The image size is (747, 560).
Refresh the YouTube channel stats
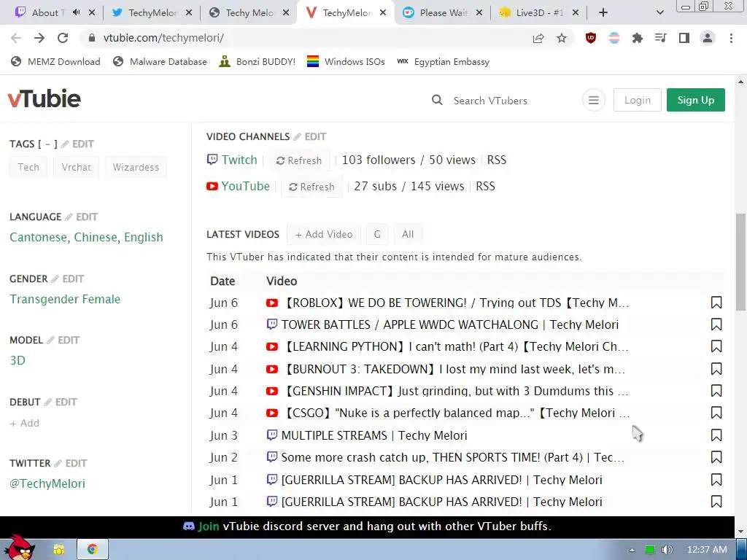(x=311, y=187)
